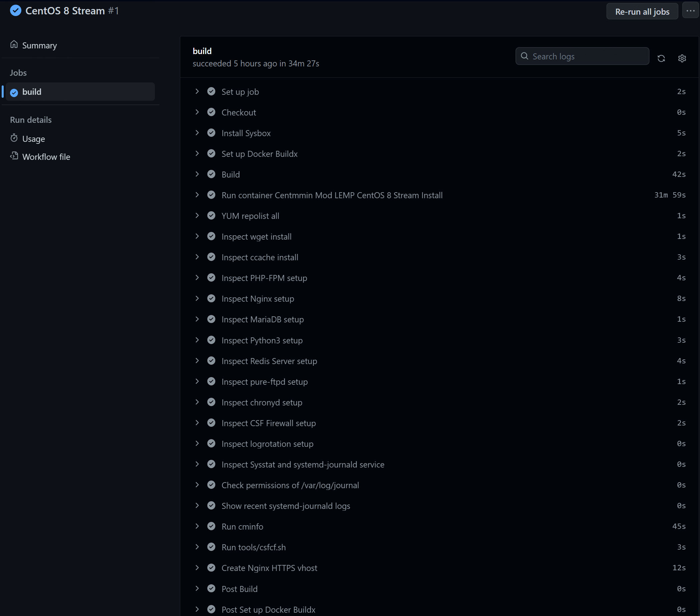Click success check icon for Run tools/csfcf.sh
This screenshot has width=700, height=616.
pos(211,547)
